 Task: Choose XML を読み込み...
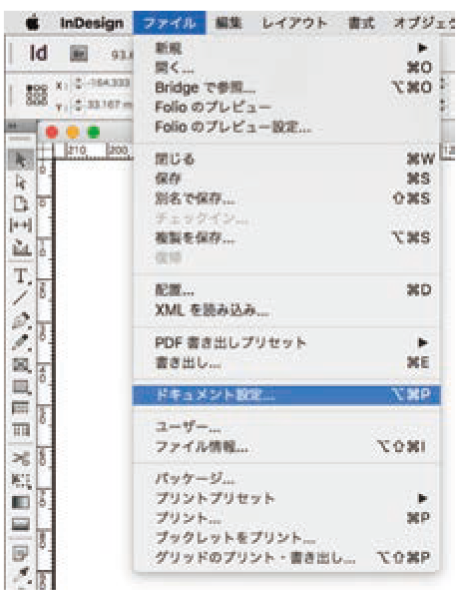286,310
